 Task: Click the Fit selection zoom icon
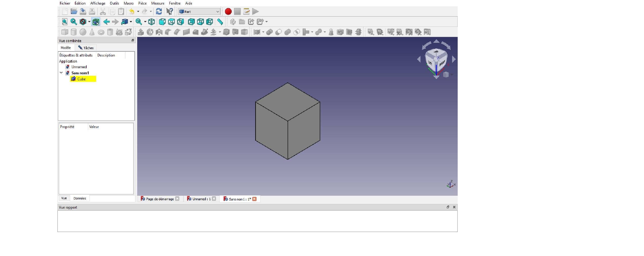[x=74, y=22]
